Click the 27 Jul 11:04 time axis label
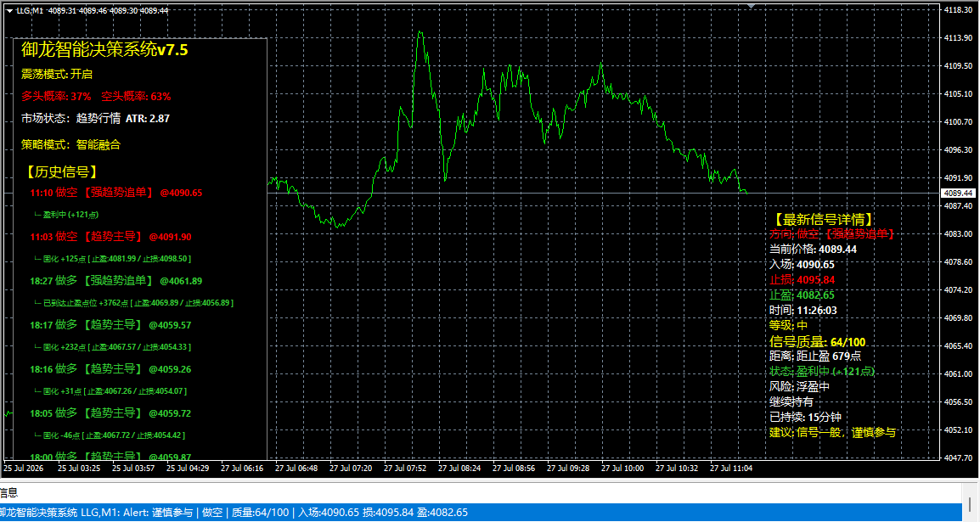Viewport: 980px width, 522px height. point(731,469)
